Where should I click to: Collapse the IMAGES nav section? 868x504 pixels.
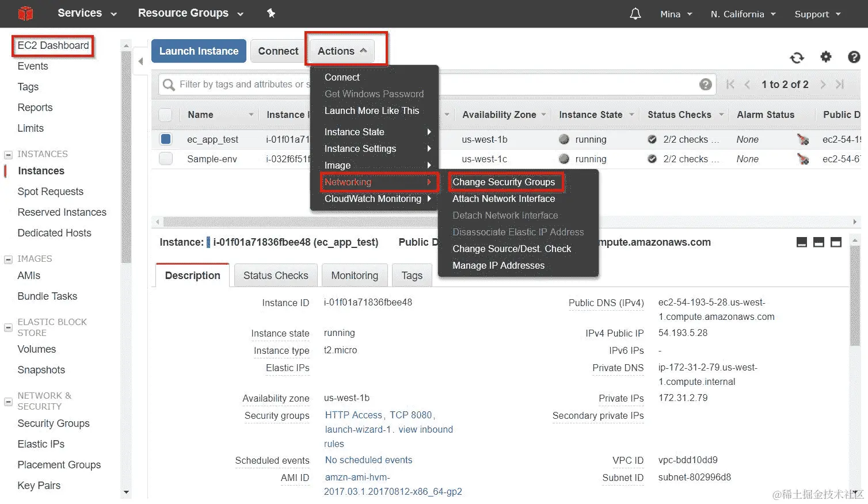coord(8,259)
